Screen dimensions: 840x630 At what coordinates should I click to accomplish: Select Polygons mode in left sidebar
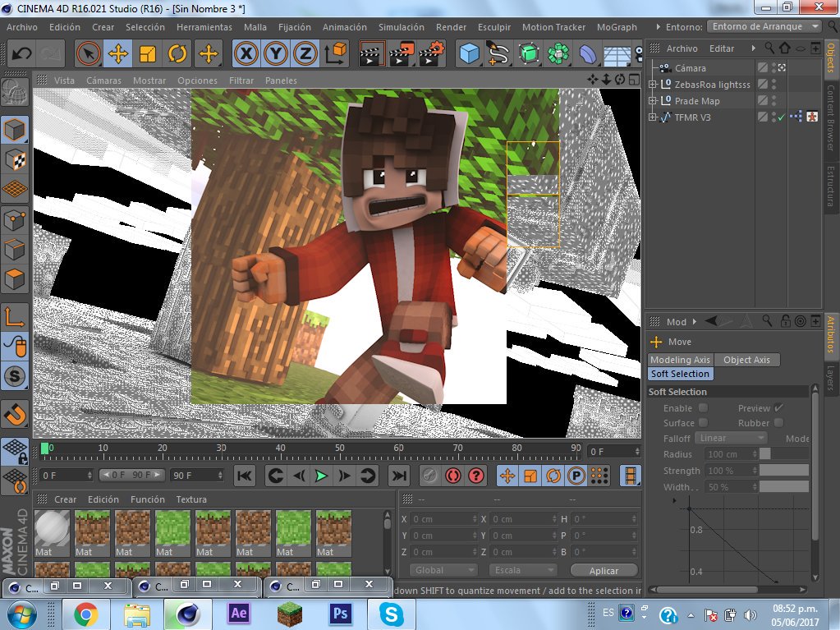tap(15, 279)
